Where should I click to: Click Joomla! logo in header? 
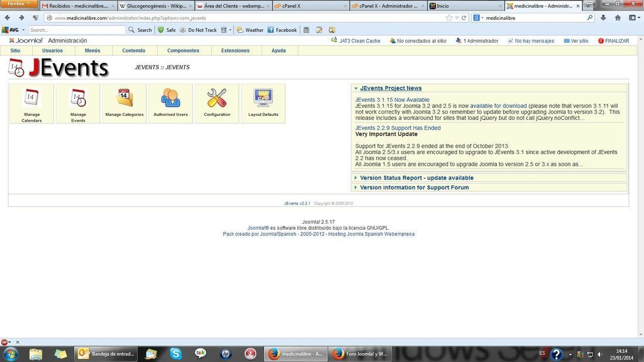click(x=26, y=40)
